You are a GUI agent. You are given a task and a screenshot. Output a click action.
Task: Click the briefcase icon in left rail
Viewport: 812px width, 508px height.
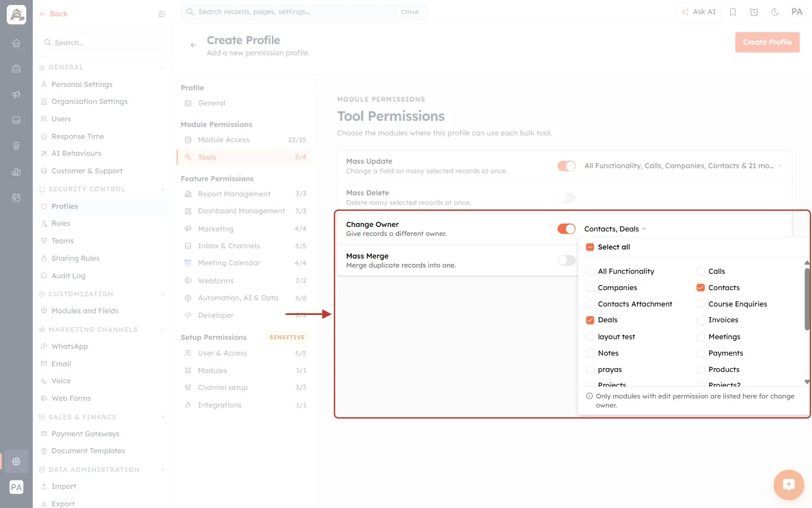click(x=16, y=68)
